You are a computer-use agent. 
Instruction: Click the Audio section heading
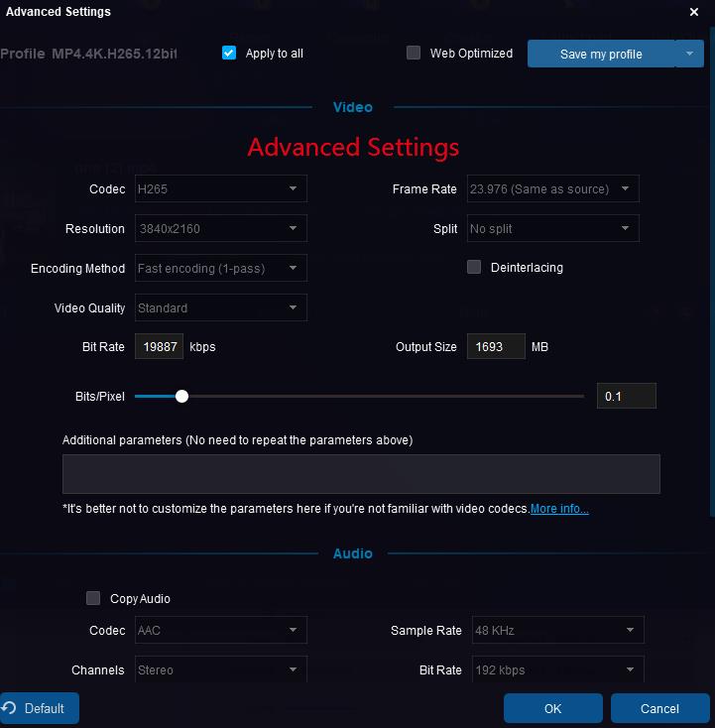[353, 553]
